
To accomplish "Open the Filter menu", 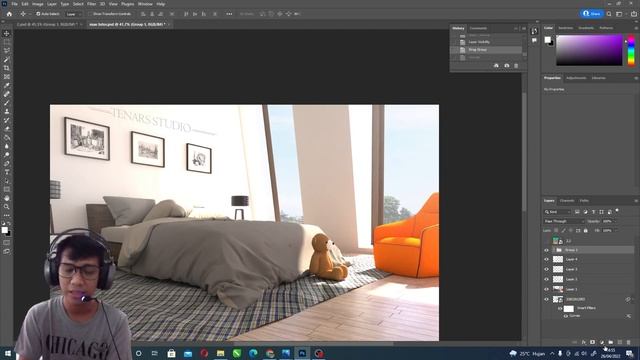I will coord(91,4).
